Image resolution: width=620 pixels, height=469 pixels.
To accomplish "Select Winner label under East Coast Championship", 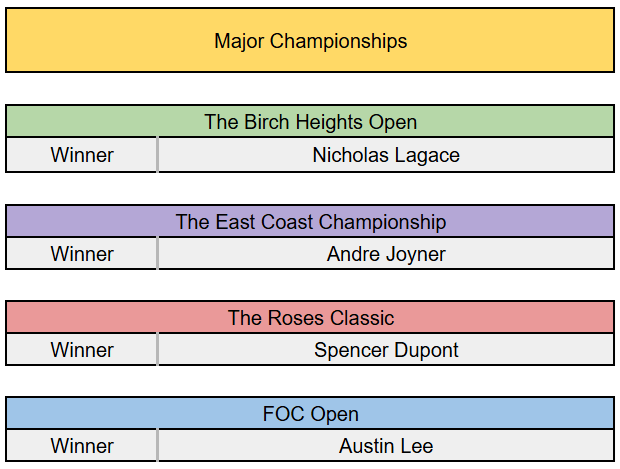I will click(82, 253).
